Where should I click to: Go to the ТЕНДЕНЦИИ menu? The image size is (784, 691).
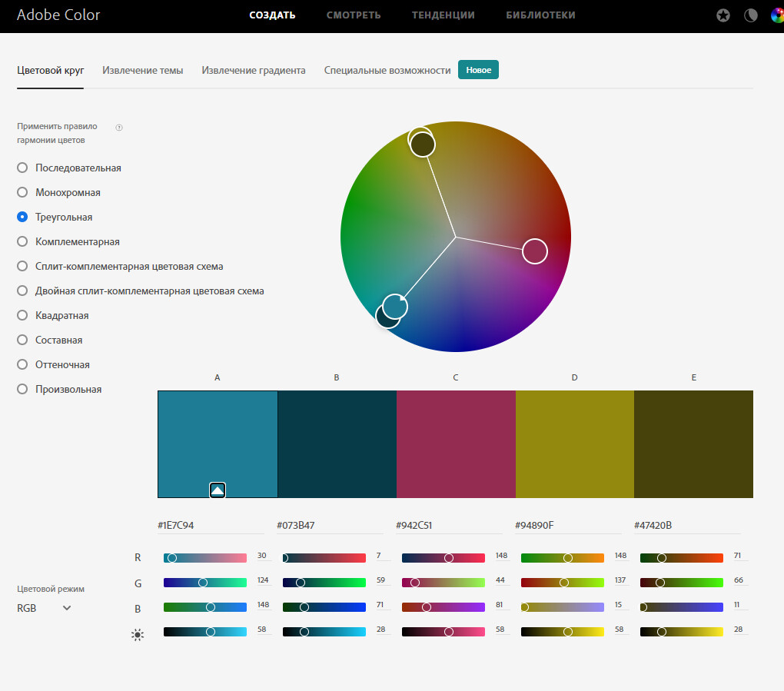tap(443, 15)
